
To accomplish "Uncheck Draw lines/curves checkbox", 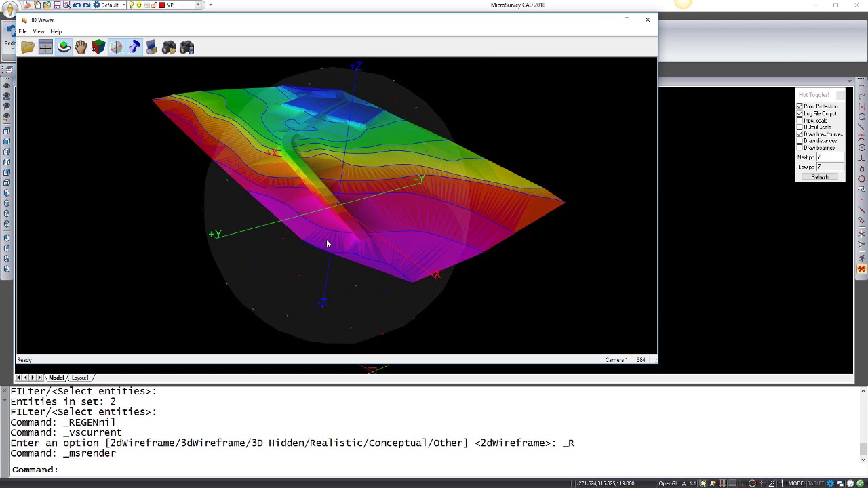I will click(x=800, y=134).
